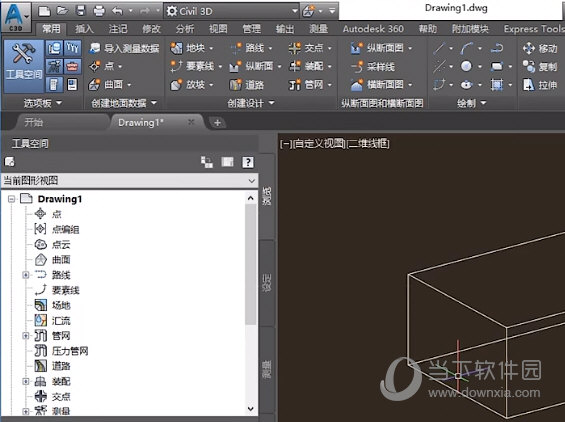Switch to the 常用 Home ribbon tab

(x=51, y=28)
